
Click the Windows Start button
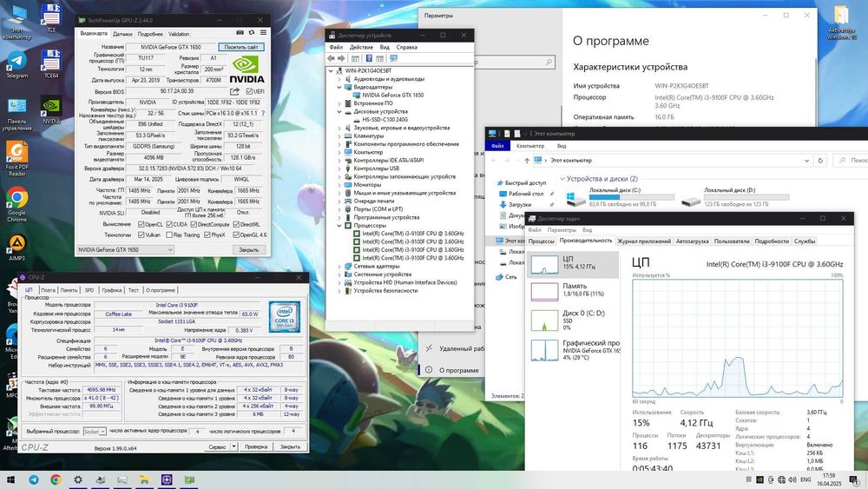[10, 479]
